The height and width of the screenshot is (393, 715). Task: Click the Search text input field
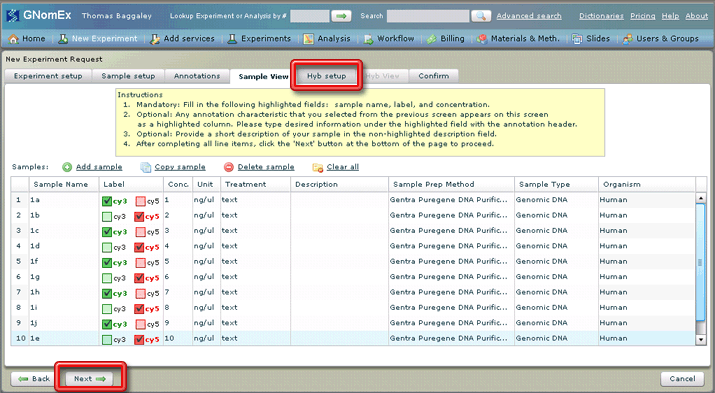point(428,16)
